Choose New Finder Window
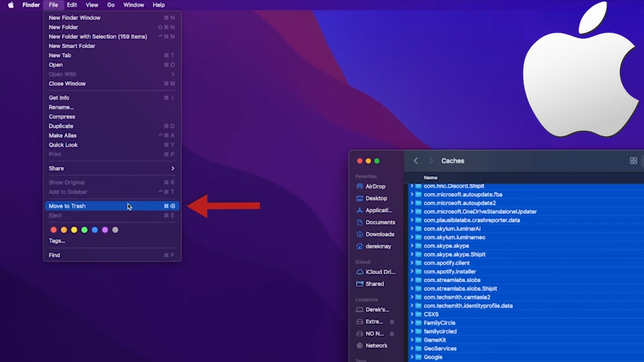The image size is (644, 362). (112, 18)
